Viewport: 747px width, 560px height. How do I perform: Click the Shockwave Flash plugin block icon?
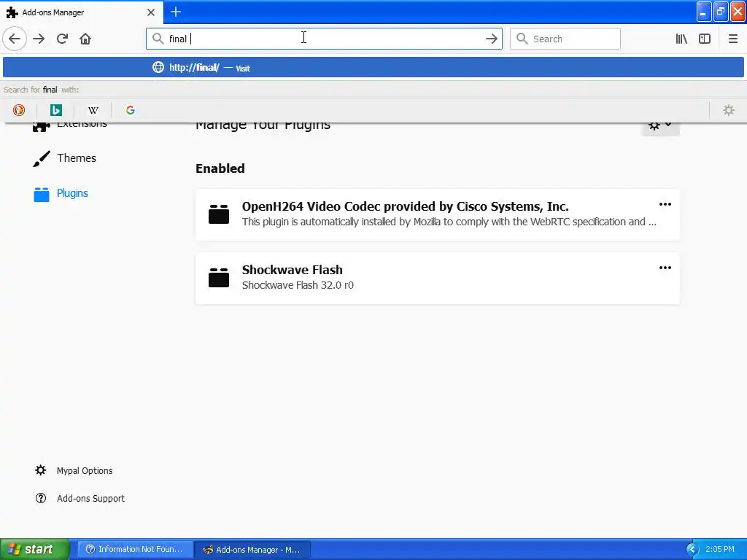pos(219,278)
